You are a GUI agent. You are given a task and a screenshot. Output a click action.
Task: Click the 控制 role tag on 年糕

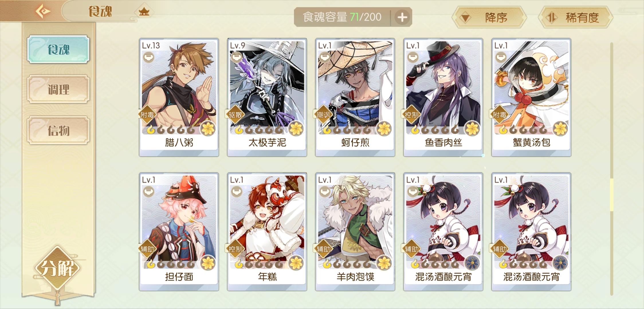[x=235, y=249]
